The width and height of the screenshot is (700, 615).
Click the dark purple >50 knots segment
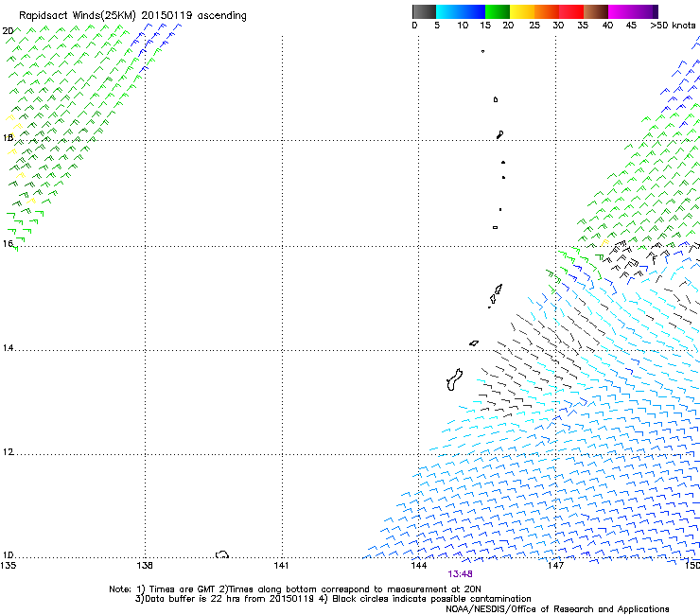pyautogui.click(x=655, y=11)
